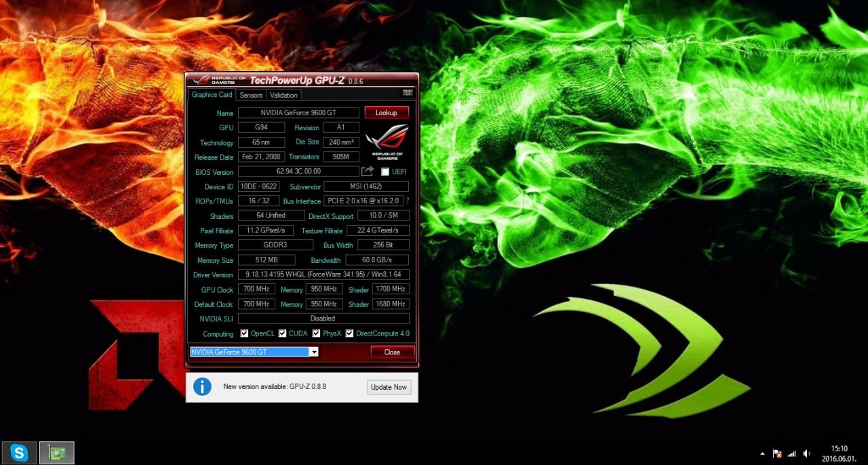This screenshot has width=868, height=465.
Task: Click the Pixel Fillrate field 11.2 GPixel/s
Action: [266, 230]
